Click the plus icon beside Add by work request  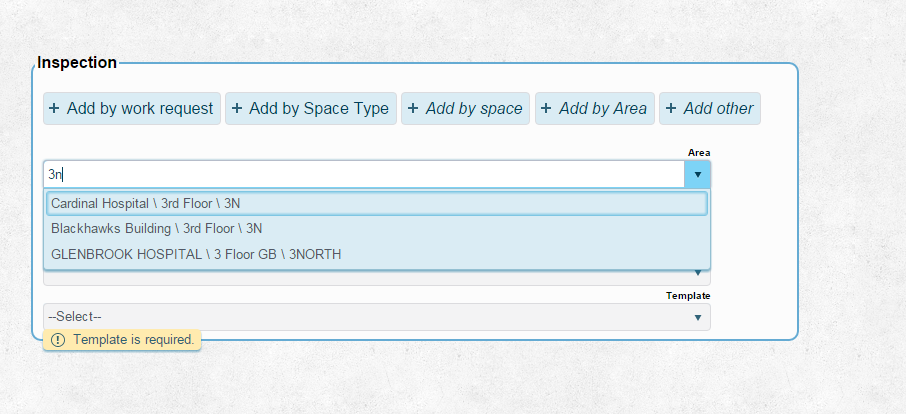tap(54, 109)
